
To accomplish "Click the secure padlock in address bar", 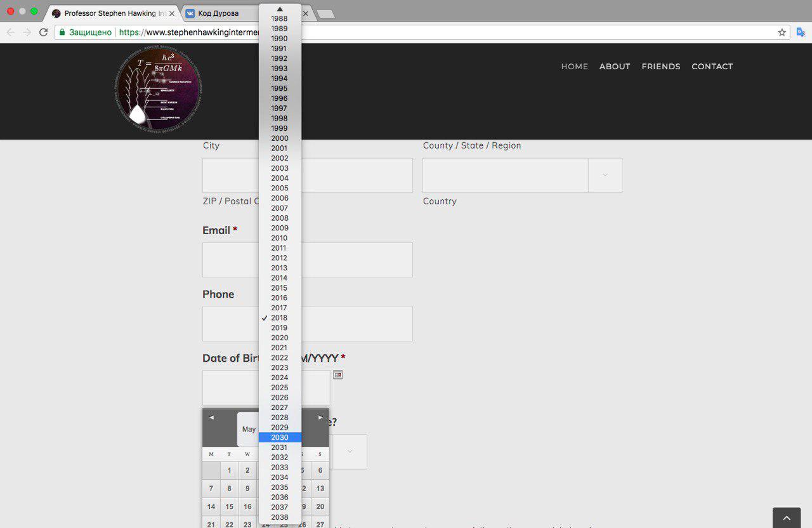I will click(x=62, y=32).
